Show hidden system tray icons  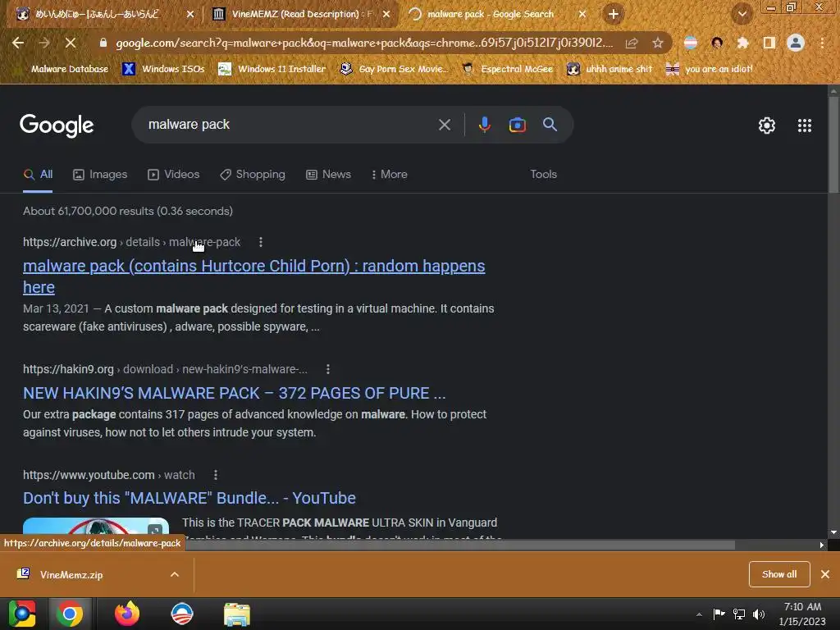(x=699, y=614)
